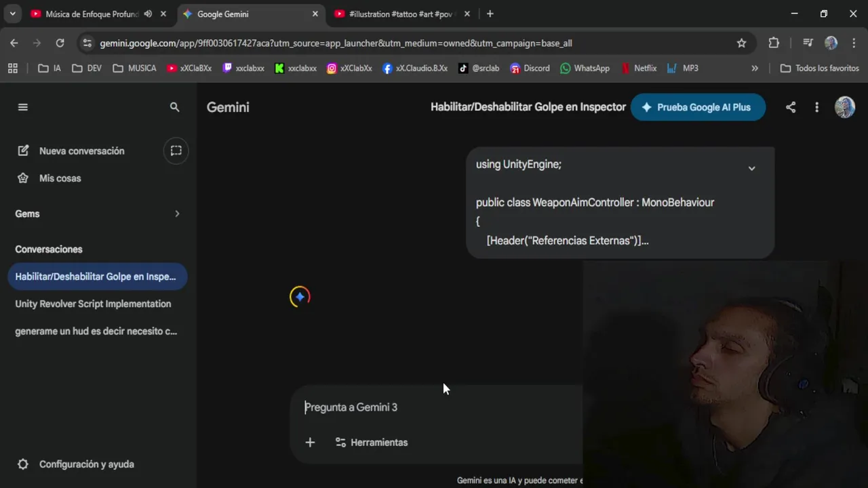Viewport: 868px width, 488px height.
Task: Open temporary chat dashed-square icon
Action: tap(176, 150)
